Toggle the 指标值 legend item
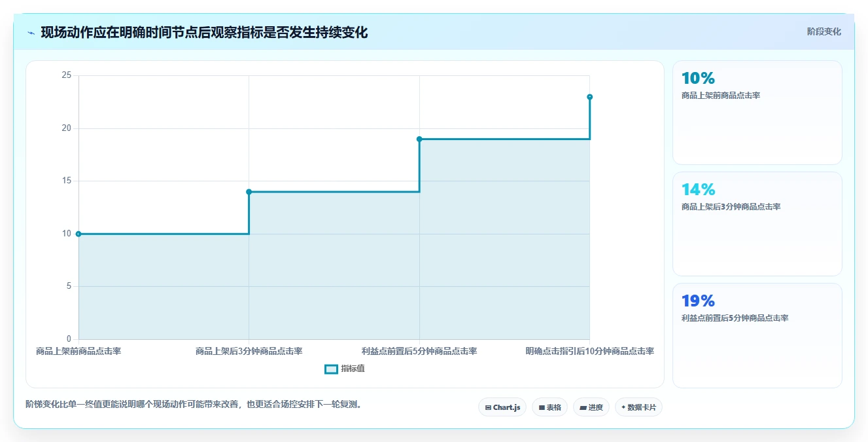The image size is (868, 442). point(345,369)
